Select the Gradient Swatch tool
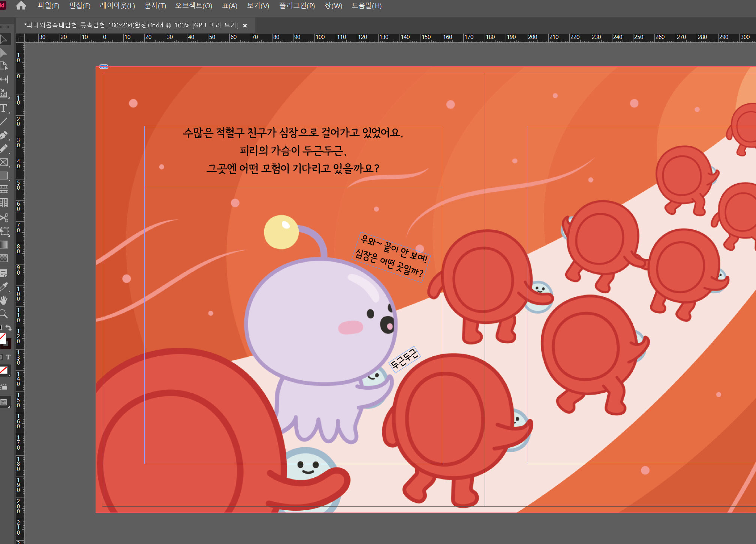 pyautogui.click(x=4, y=245)
